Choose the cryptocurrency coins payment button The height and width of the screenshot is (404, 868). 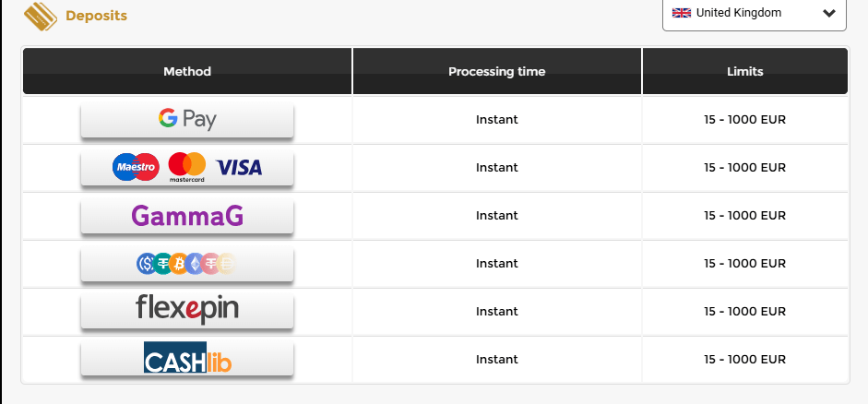tap(187, 264)
